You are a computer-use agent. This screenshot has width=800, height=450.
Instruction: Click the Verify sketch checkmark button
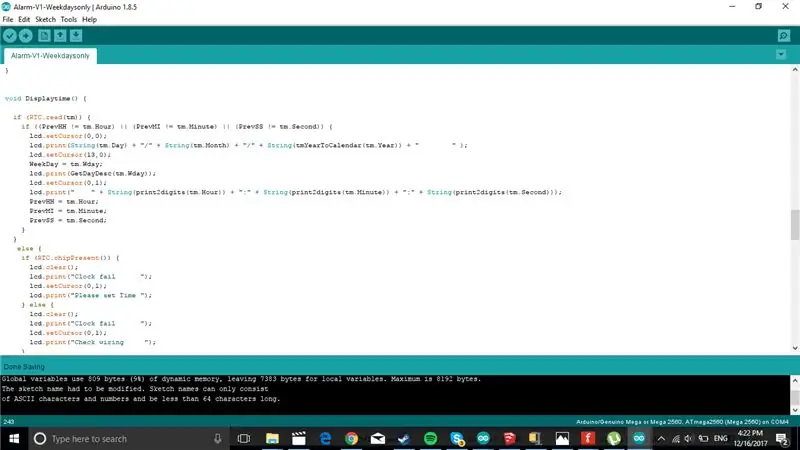click(x=10, y=36)
